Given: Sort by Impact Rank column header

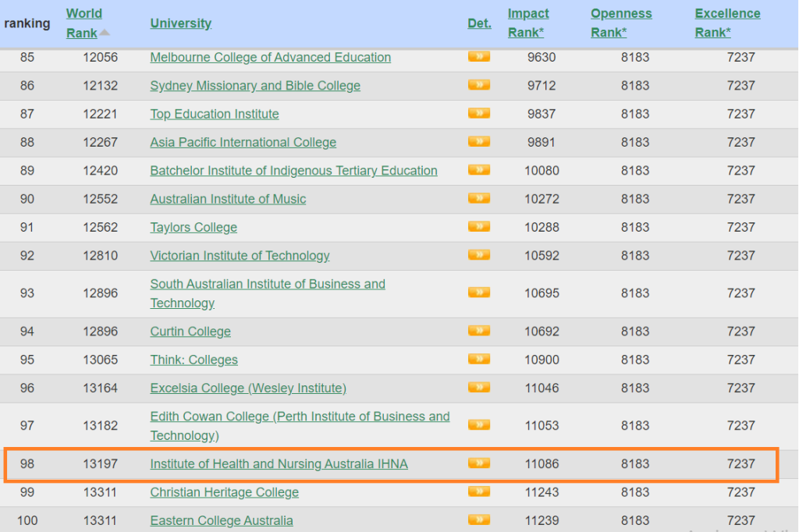Looking at the screenshot, I should coord(528,23).
